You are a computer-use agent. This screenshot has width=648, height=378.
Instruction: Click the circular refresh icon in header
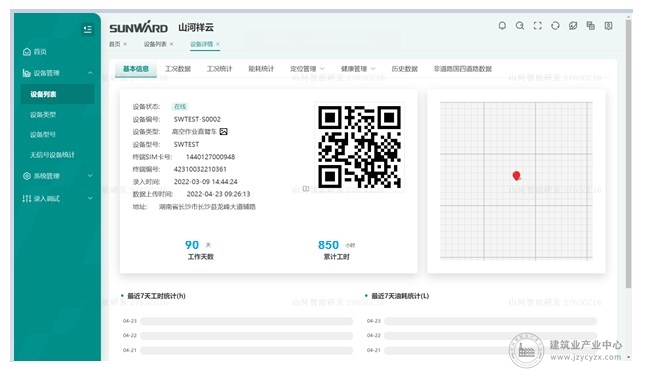555,26
